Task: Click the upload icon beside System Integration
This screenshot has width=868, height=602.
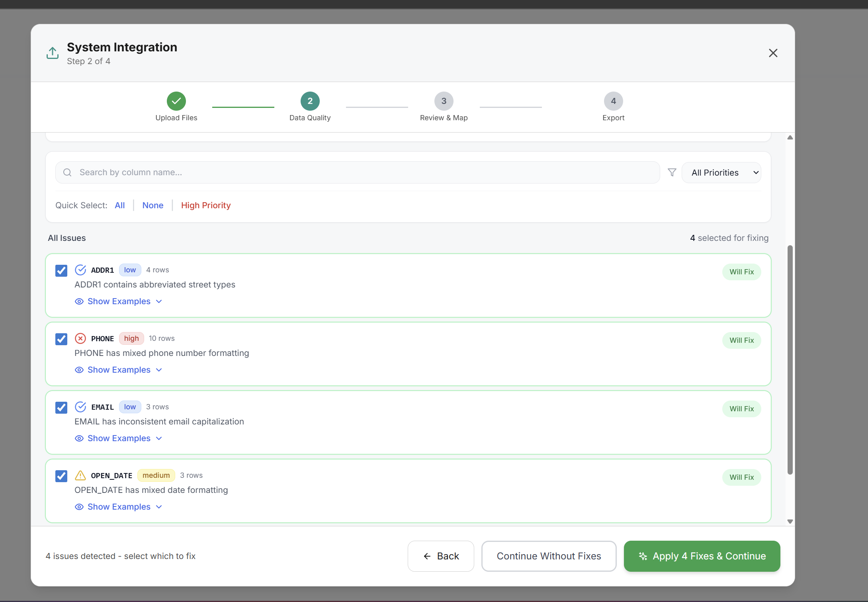Action: pyautogui.click(x=53, y=53)
